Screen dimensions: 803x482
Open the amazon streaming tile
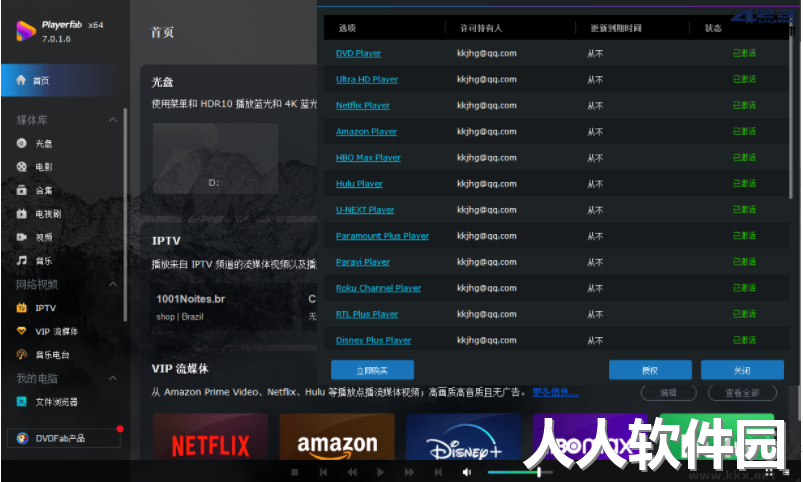tap(337, 436)
